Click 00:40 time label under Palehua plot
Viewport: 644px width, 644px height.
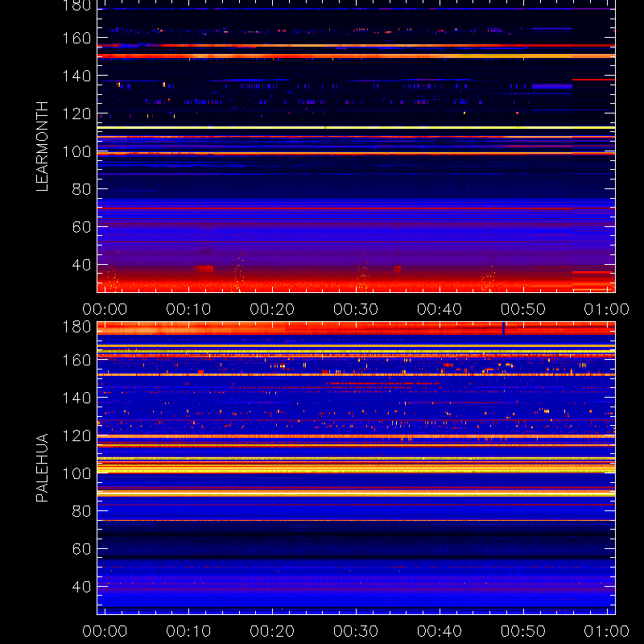pyautogui.click(x=440, y=631)
